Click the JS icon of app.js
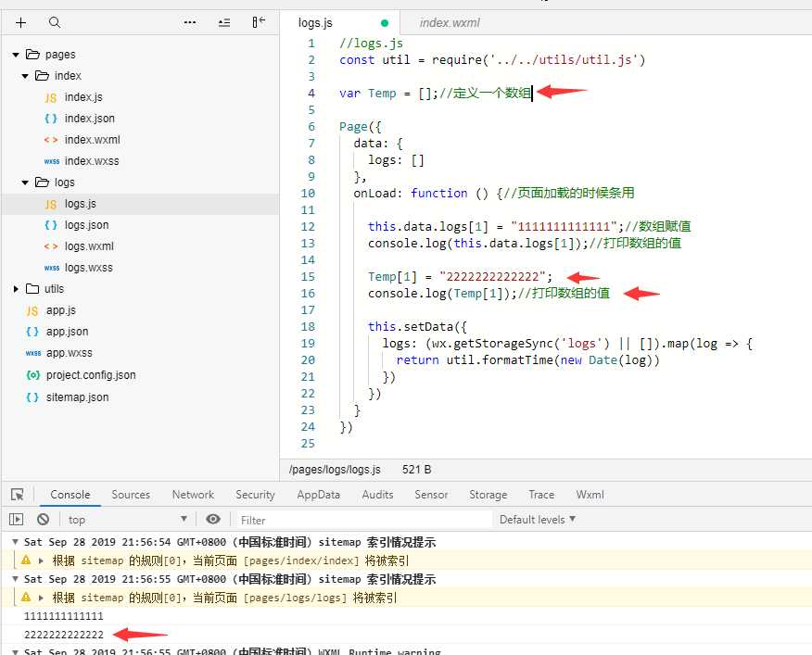Viewport: 812px width, 655px height. pyautogui.click(x=32, y=310)
